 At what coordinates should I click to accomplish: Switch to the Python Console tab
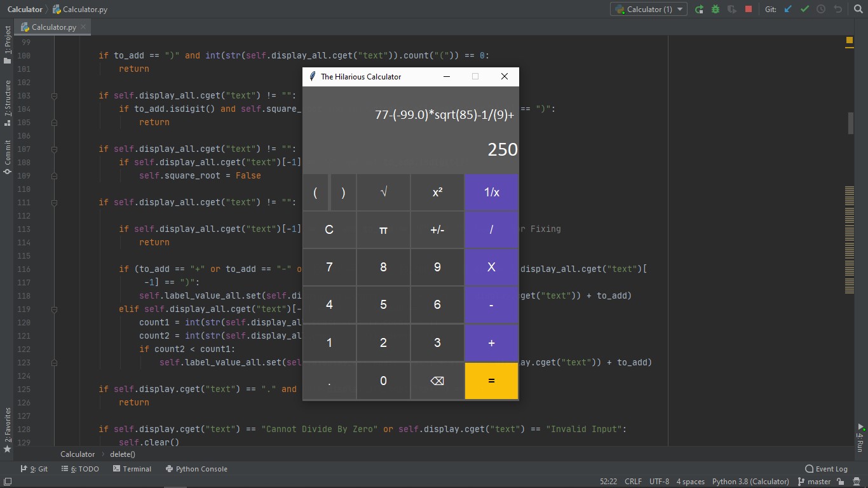click(x=196, y=469)
